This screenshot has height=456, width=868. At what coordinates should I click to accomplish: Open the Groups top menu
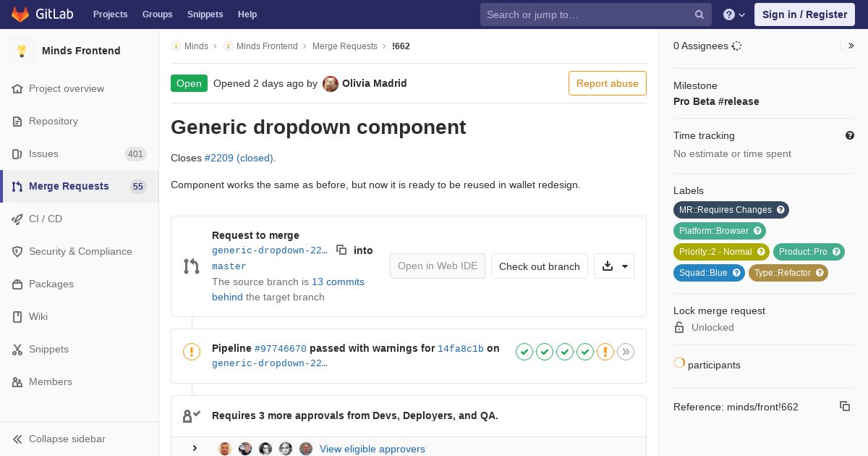click(x=157, y=14)
